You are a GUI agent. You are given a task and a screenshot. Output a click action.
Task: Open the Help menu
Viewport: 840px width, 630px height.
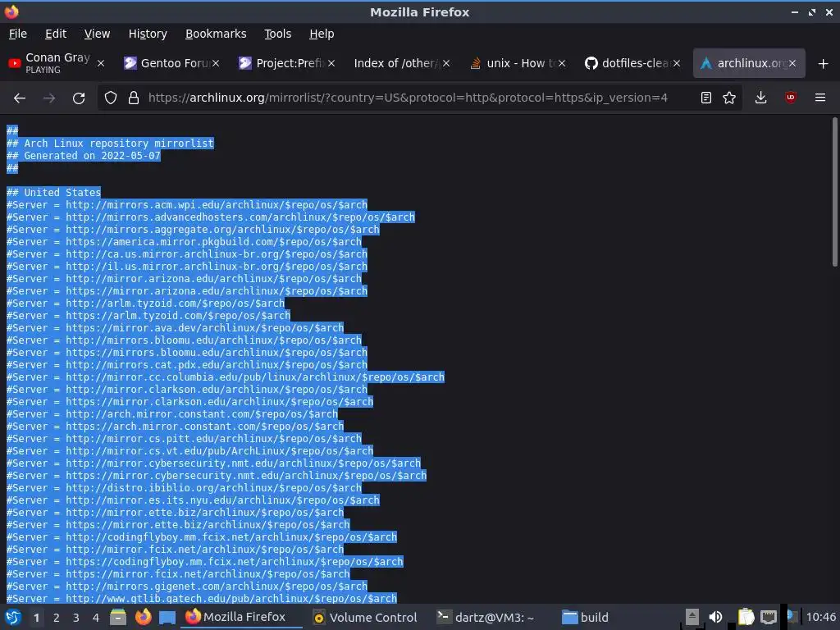click(x=322, y=34)
